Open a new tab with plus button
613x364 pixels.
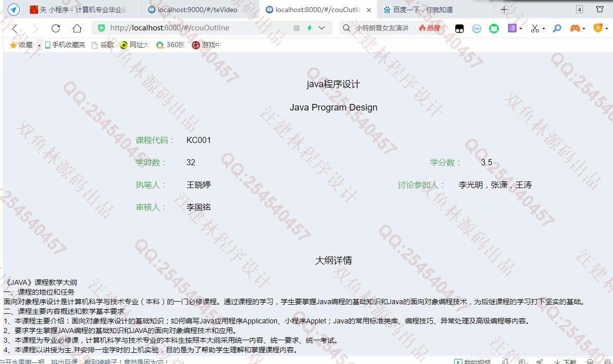point(504,9)
